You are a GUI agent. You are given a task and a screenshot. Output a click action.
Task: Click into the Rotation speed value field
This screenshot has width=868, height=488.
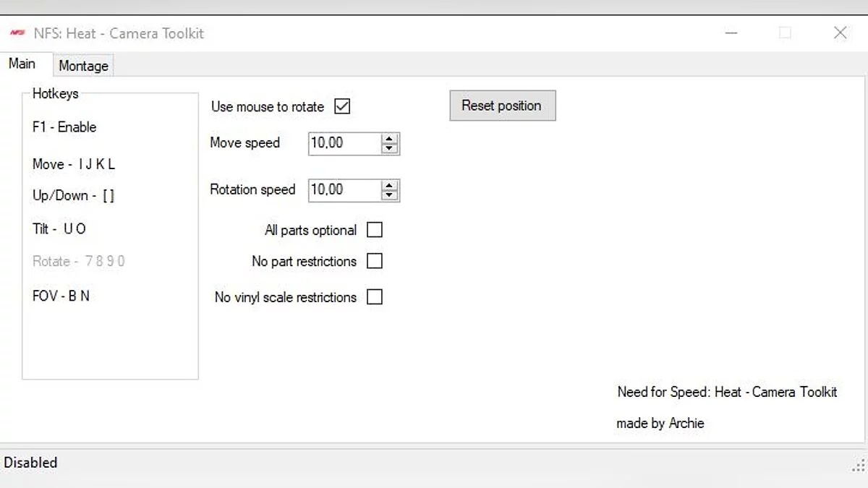coord(344,190)
